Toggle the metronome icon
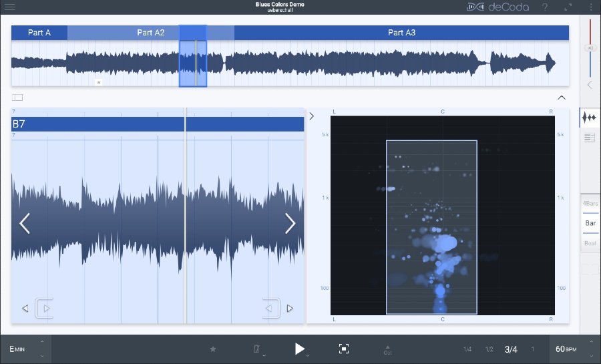The height and width of the screenshot is (364, 601). click(x=255, y=349)
